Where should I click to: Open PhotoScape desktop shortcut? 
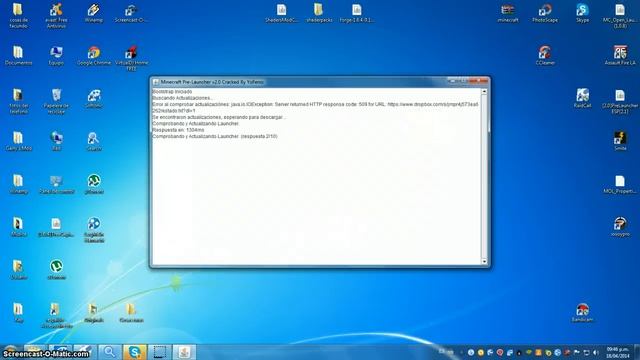point(545,13)
